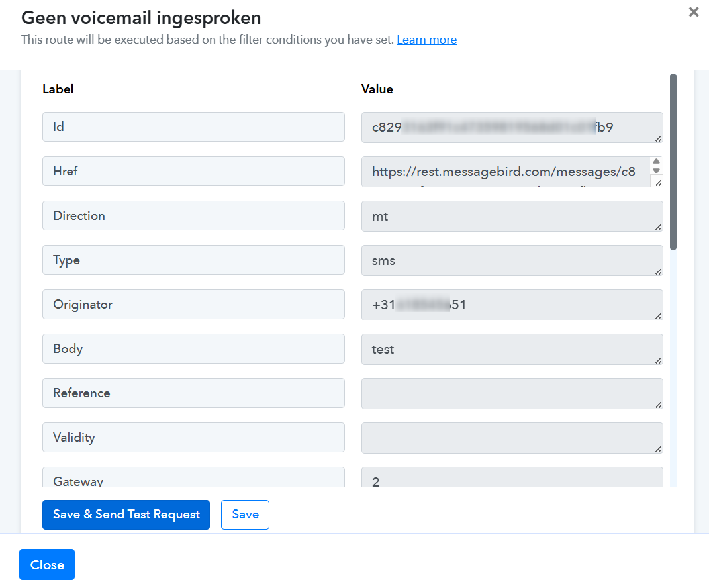Viewport: 709px width, 588px height.
Task: Click the vertical scrollbar of the form
Action: tap(673, 162)
